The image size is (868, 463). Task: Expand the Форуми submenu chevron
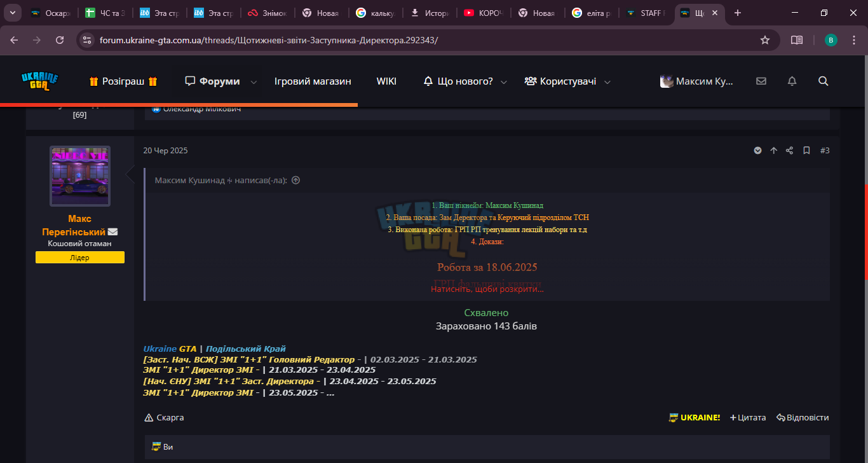point(254,82)
